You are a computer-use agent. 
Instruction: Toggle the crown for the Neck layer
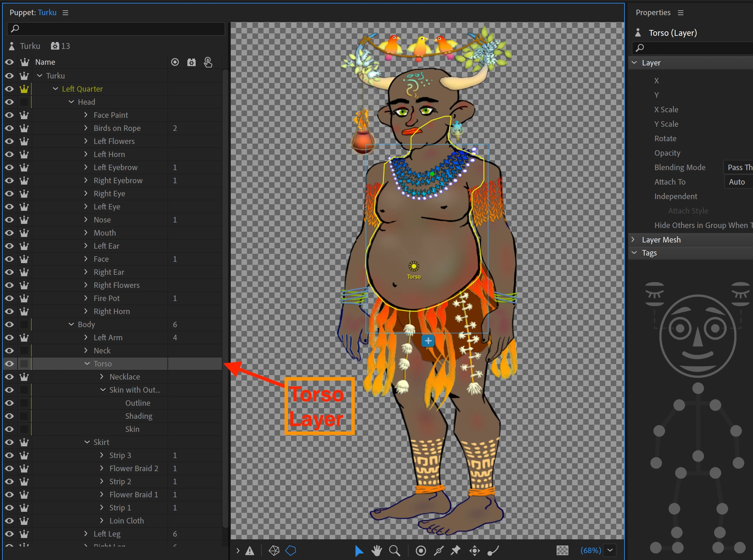tap(24, 351)
